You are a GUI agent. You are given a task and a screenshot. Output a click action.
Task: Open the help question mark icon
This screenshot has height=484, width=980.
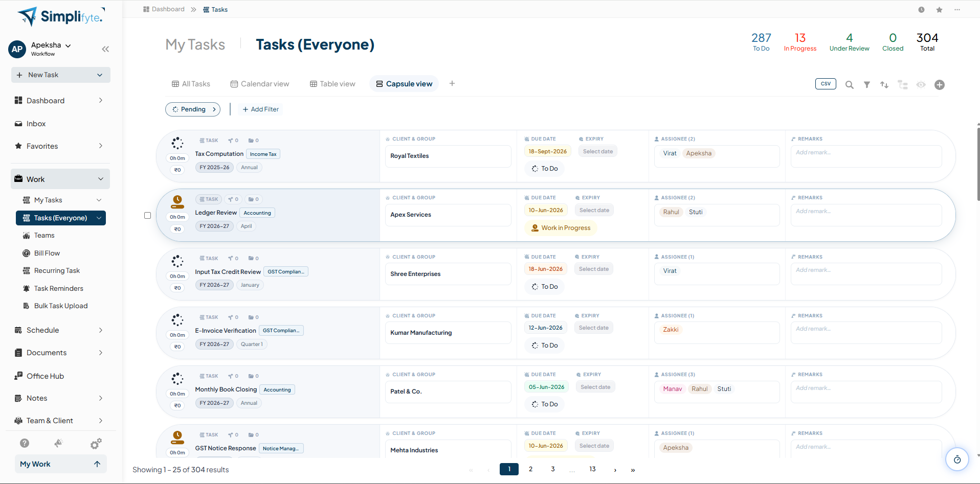pos(25,443)
